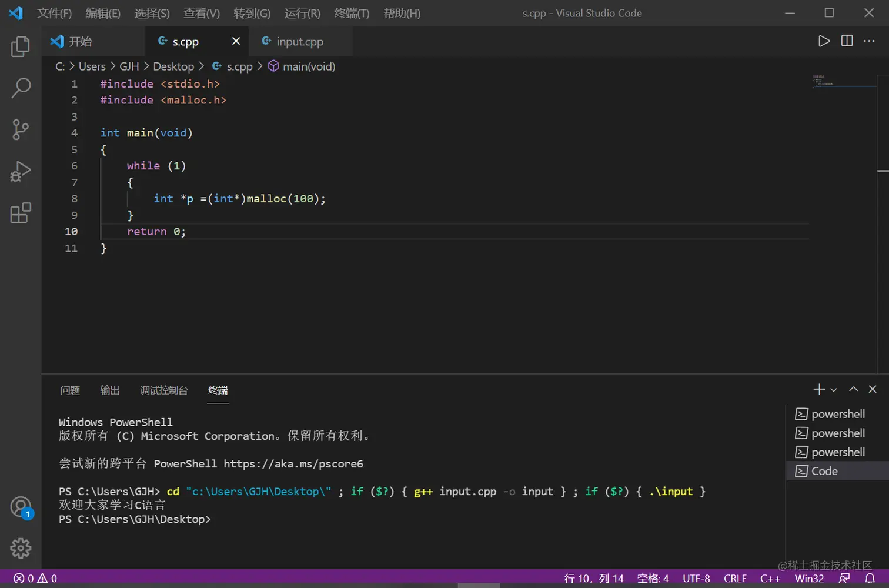Open the Explorer view in activity bar
This screenshot has height=588, width=889.
pyautogui.click(x=21, y=46)
